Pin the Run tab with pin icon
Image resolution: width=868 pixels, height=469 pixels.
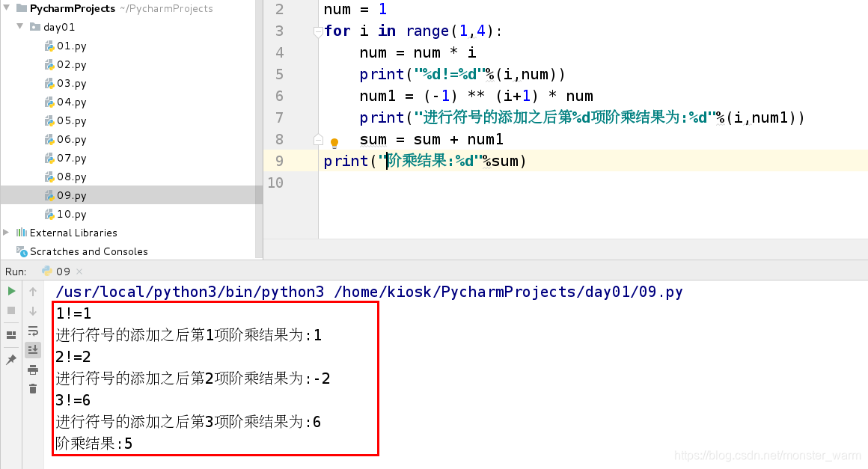click(11, 360)
